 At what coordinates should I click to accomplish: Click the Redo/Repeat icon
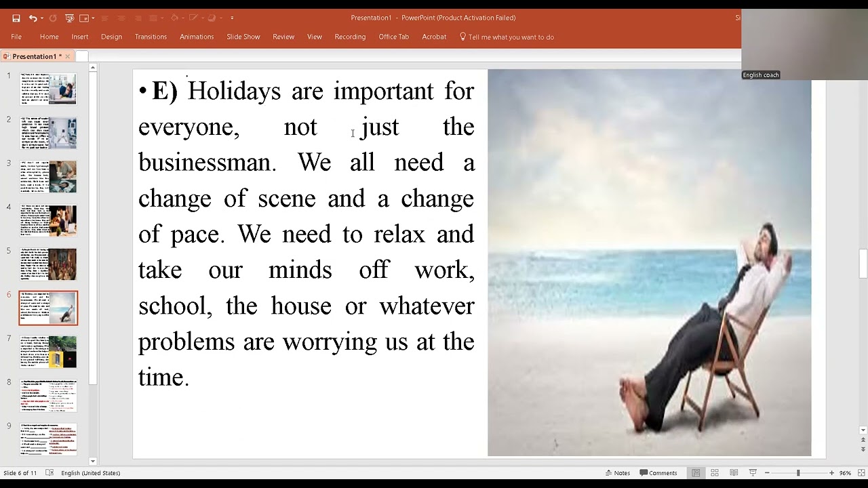53,18
